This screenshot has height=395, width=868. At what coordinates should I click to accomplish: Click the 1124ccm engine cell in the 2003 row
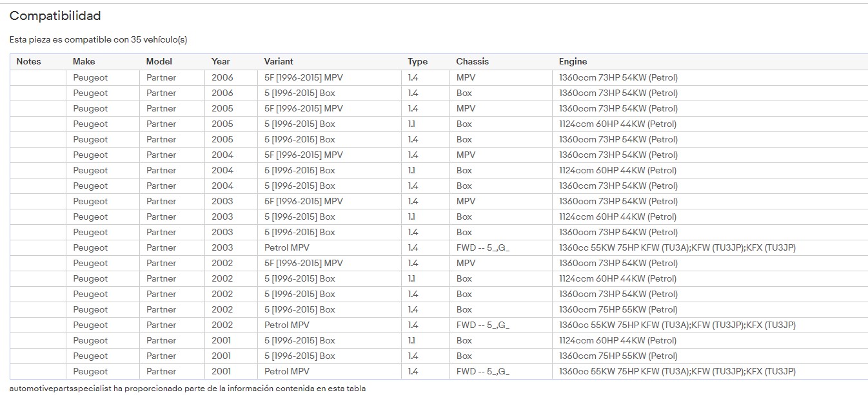617,217
